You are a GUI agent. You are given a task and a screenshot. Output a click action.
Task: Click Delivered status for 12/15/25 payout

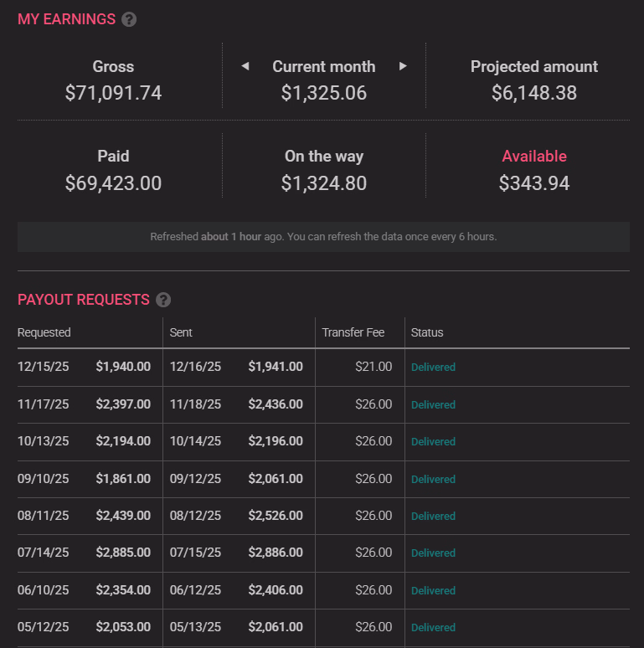click(433, 368)
